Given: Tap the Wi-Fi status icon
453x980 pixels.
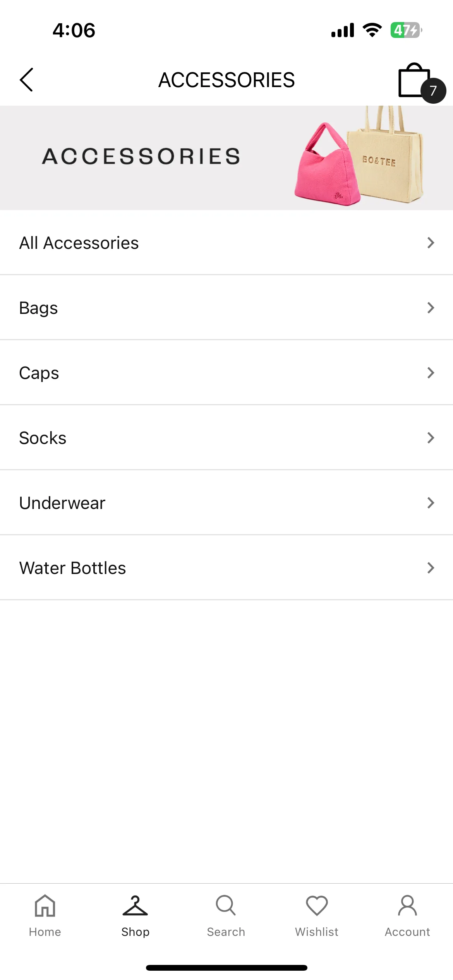Looking at the screenshot, I should point(372,30).
